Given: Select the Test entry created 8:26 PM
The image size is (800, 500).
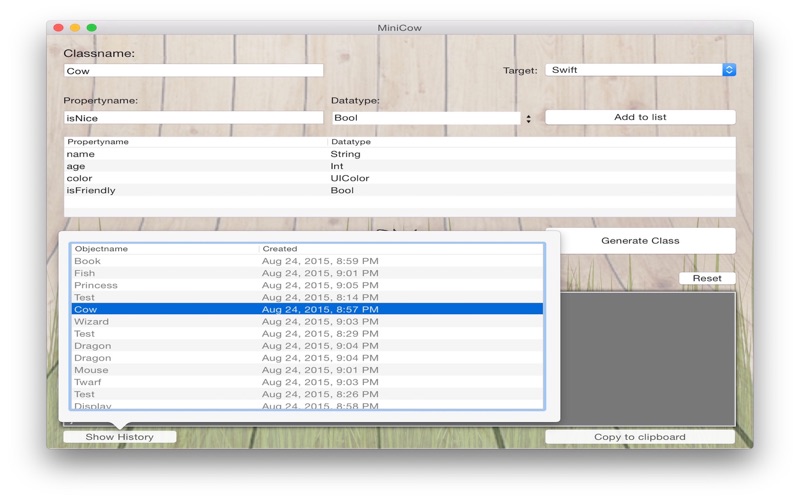Looking at the screenshot, I should (x=307, y=394).
